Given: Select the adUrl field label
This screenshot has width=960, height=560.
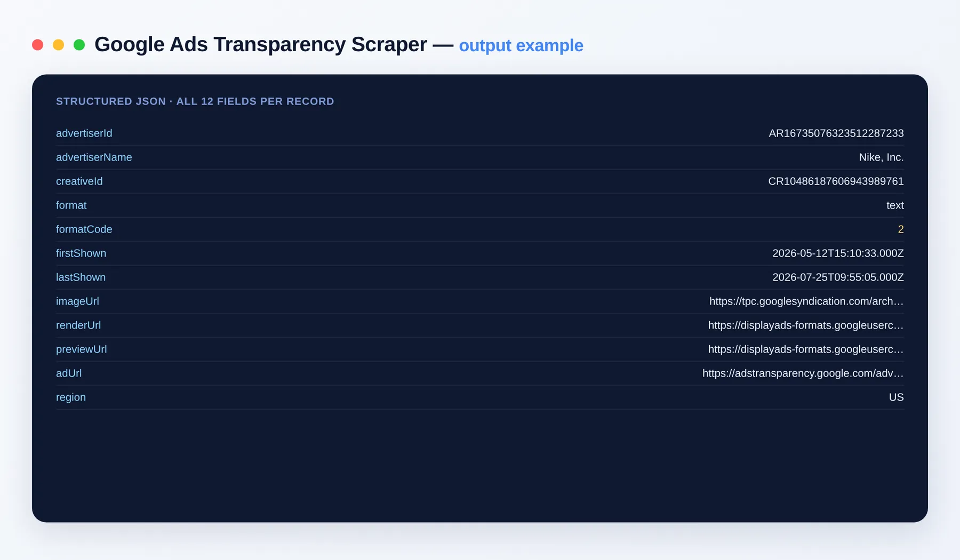Looking at the screenshot, I should tap(69, 373).
